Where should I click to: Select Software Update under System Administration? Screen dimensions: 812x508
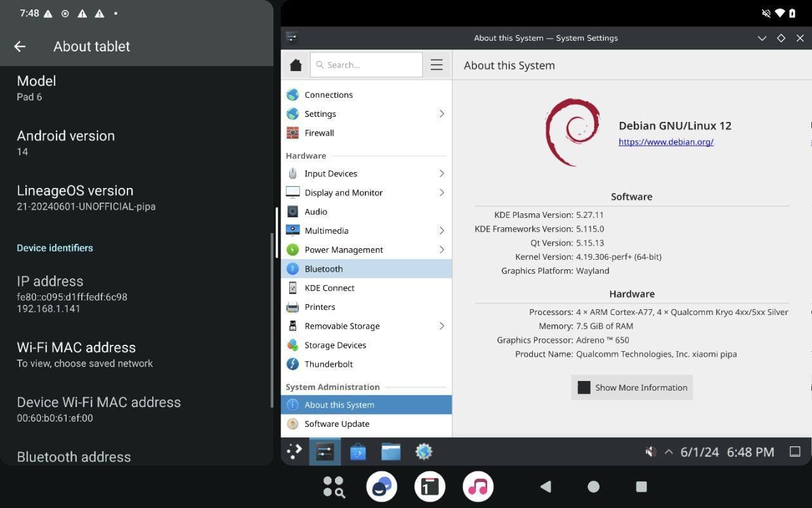click(x=337, y=424)
